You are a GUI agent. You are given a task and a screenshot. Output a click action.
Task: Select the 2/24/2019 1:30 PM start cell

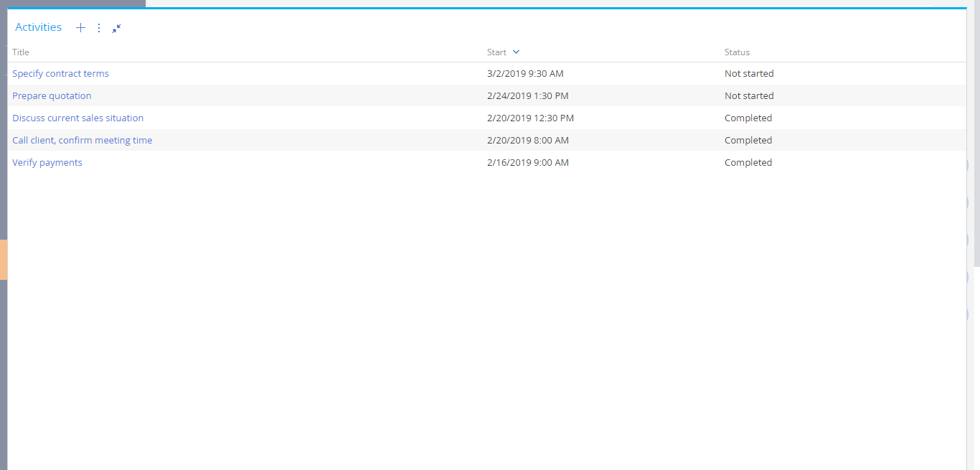527,96
